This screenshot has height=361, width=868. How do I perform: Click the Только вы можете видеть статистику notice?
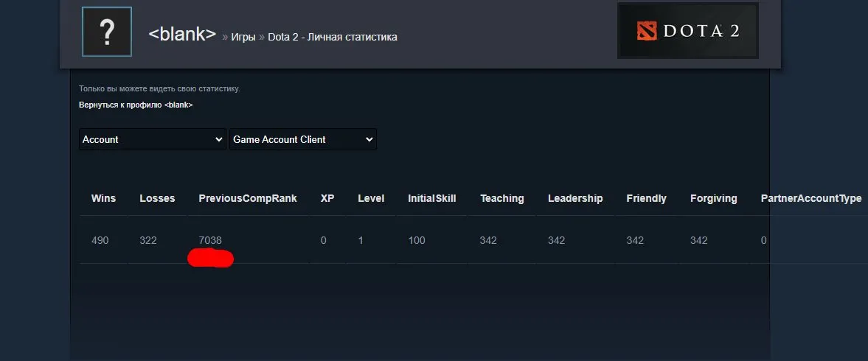tap(159, 88)
